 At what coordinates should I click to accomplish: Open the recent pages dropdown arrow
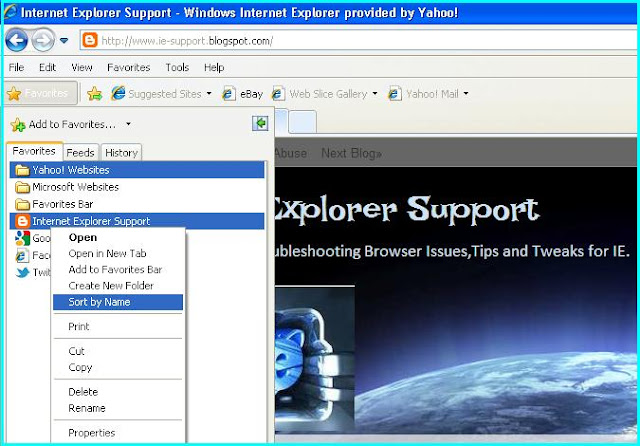64,40
